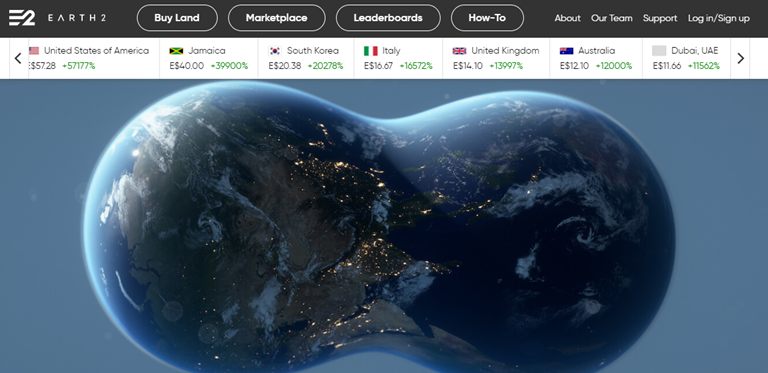The width and height of the screenshot is (768, 373).
Task: Click the United Kingdom flag icon
Action: (x=459, y=51)
